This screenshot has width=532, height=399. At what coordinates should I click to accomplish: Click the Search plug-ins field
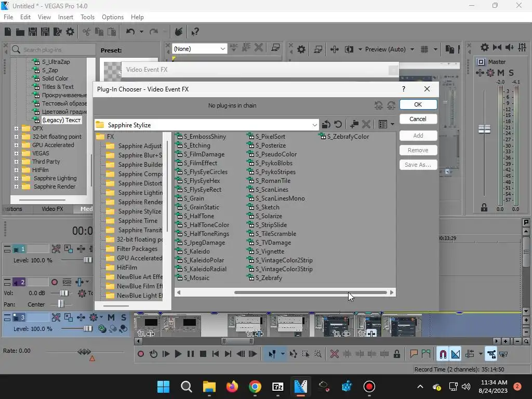(x=52, y=50)
